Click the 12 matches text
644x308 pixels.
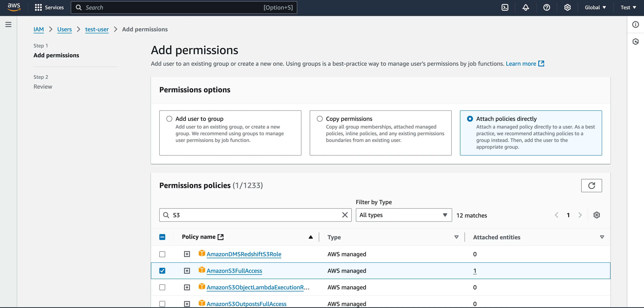click(x=471, y=215)
